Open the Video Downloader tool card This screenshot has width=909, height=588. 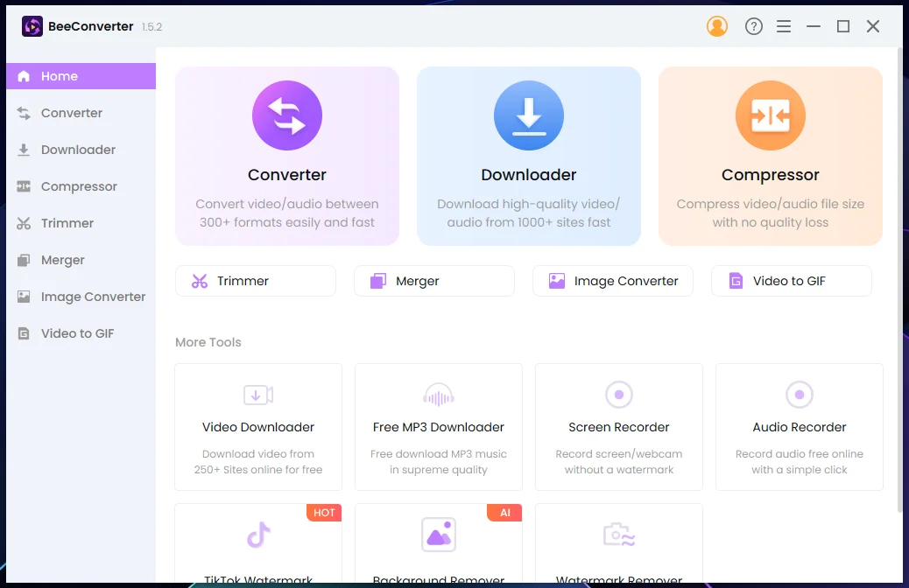point(258,427)
